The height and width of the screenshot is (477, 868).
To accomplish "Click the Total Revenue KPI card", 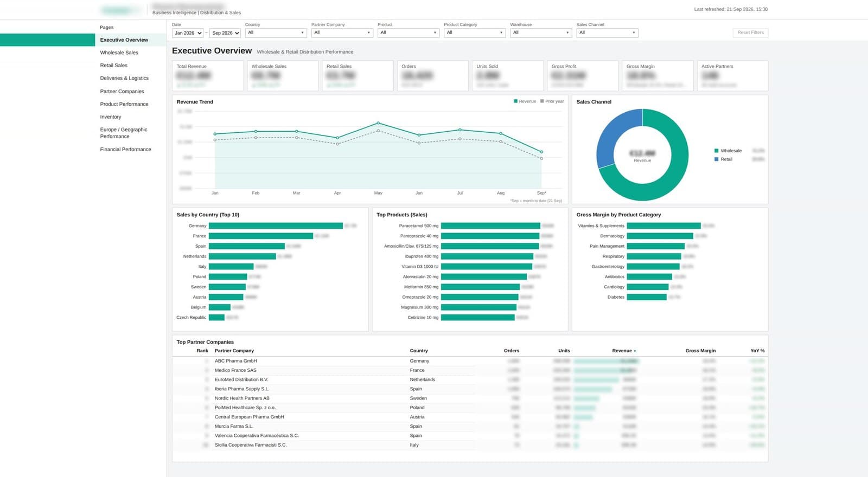I will click(208, 75).
